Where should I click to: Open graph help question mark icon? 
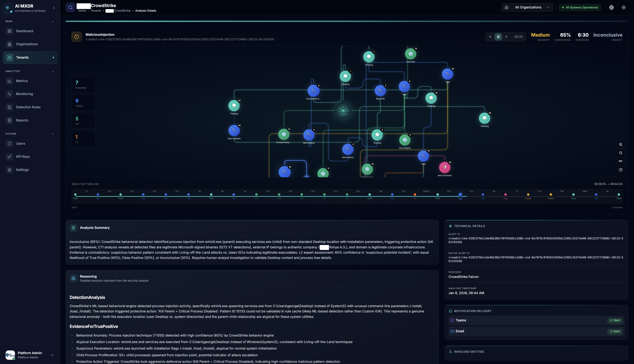[x=620, y=170]
